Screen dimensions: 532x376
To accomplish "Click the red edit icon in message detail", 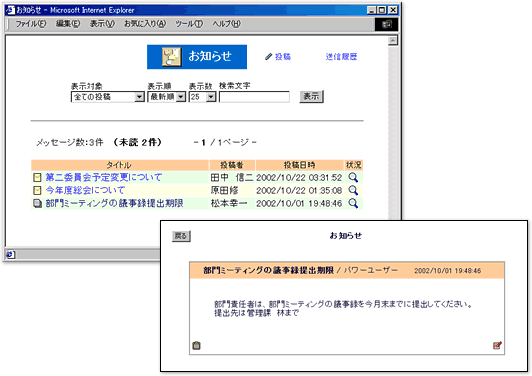I will click(x=497, y=345).
